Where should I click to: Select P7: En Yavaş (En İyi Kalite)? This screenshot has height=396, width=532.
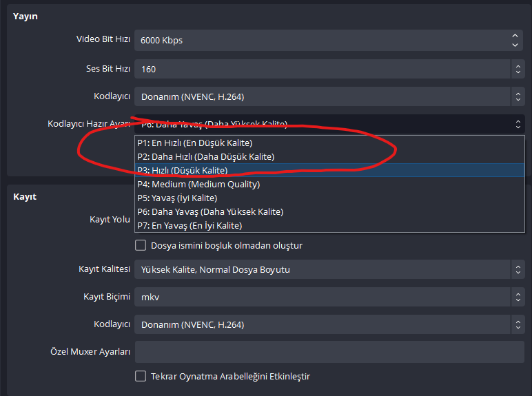tap(190, 225)
